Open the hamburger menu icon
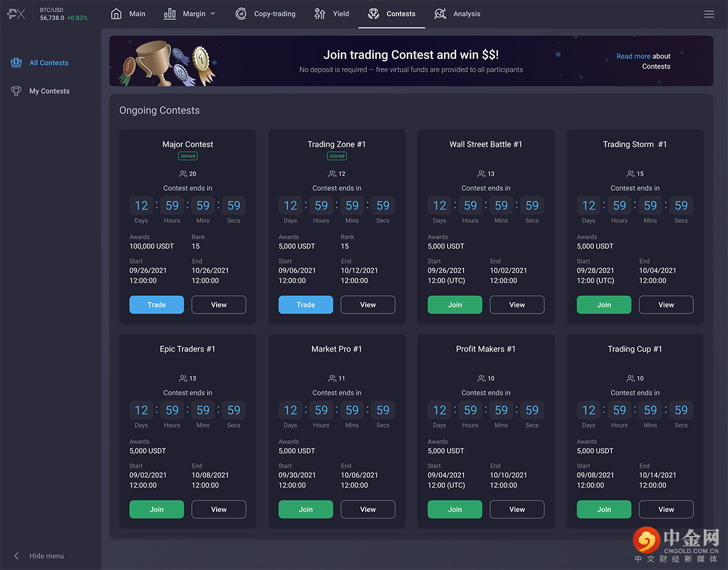The width and height of the screenshot is (728, 570). click(x=709, y=14)
